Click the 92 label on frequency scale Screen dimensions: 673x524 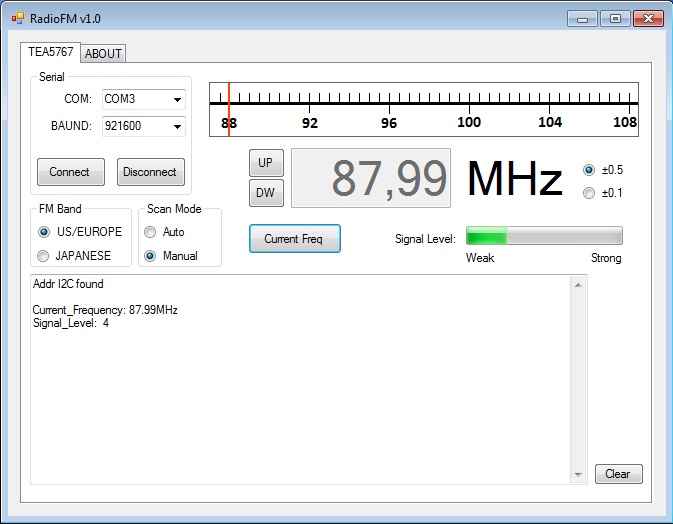(x=309, y=123)
